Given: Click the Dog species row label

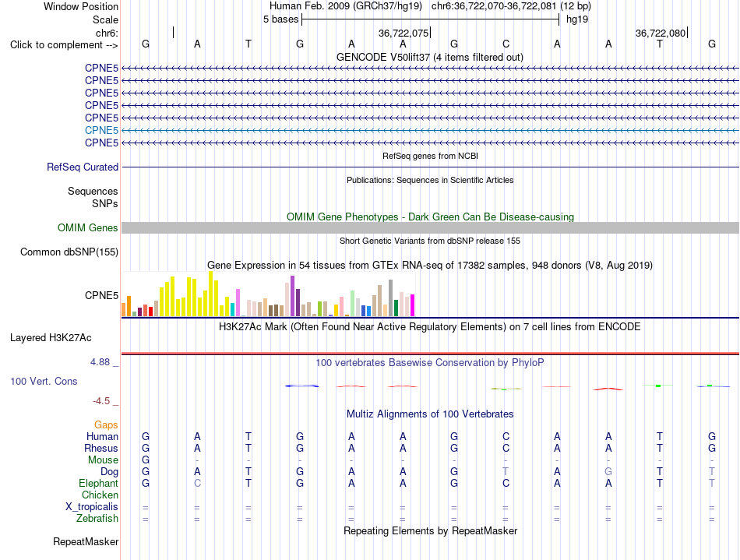Looking at the screenshot, I should [110, 472].
